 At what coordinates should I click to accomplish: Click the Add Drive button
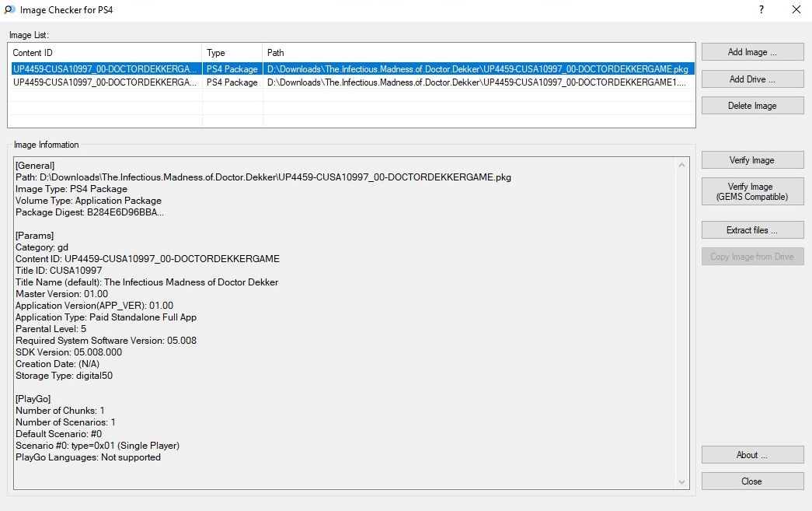point(752,79)
